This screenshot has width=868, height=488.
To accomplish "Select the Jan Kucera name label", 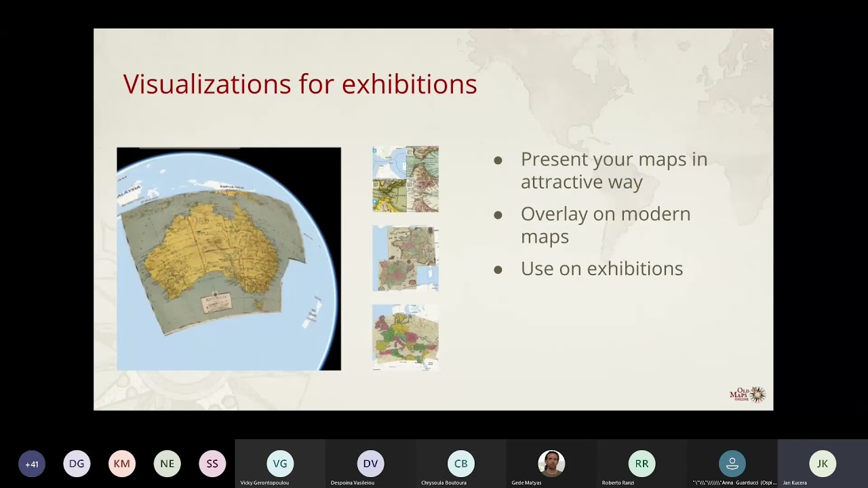I will 795,483.
